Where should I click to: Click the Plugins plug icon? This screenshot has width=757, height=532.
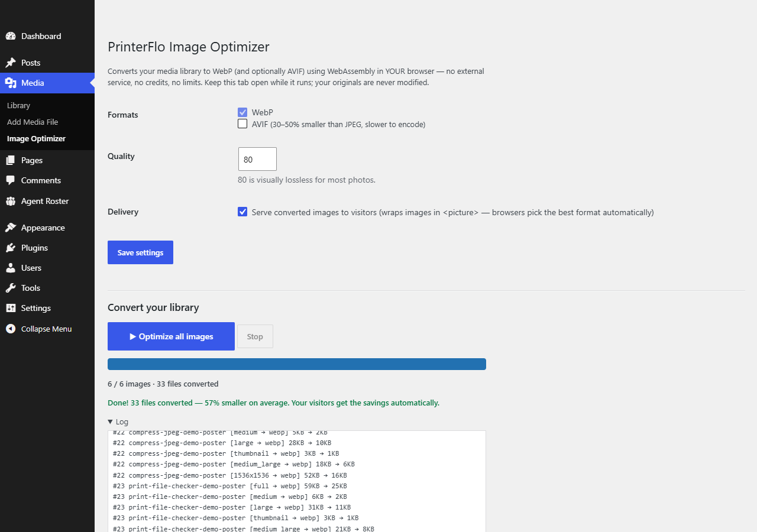tap(11, 248)
